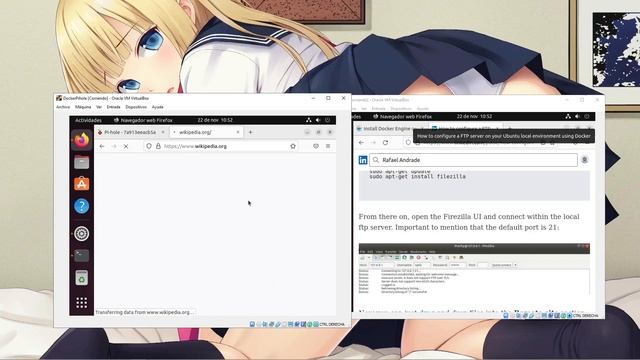Open the FileZilla screenshot image

[474, 269]
